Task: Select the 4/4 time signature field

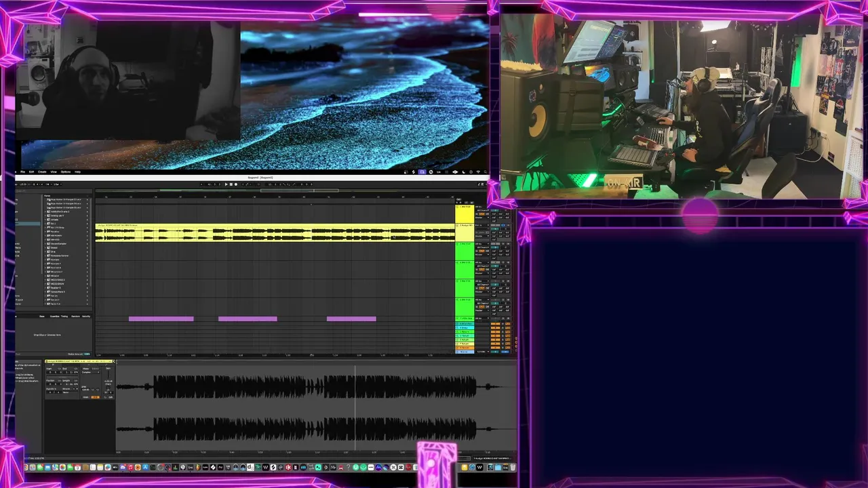Action: pos(38,184)
